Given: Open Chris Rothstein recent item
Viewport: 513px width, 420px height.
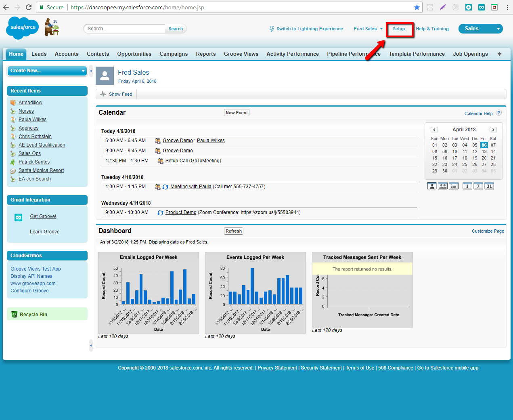Looking at the screenshot, I should 35,136.
